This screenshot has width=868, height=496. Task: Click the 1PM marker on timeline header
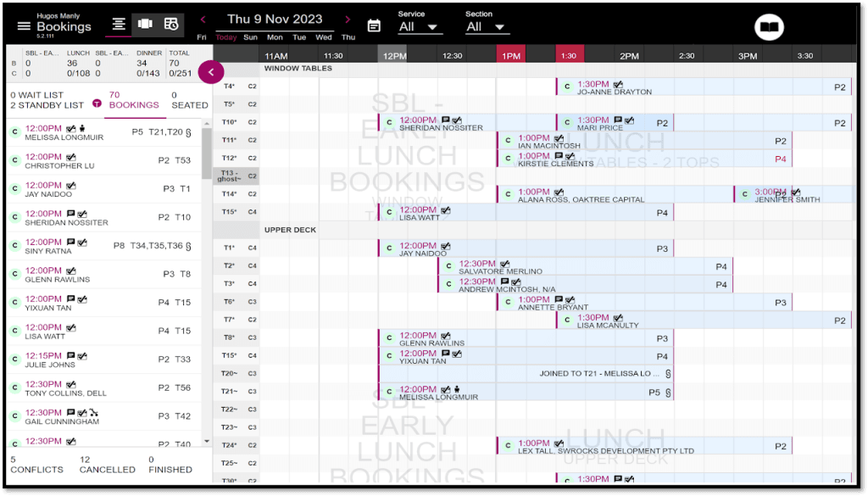click(510, 55)
